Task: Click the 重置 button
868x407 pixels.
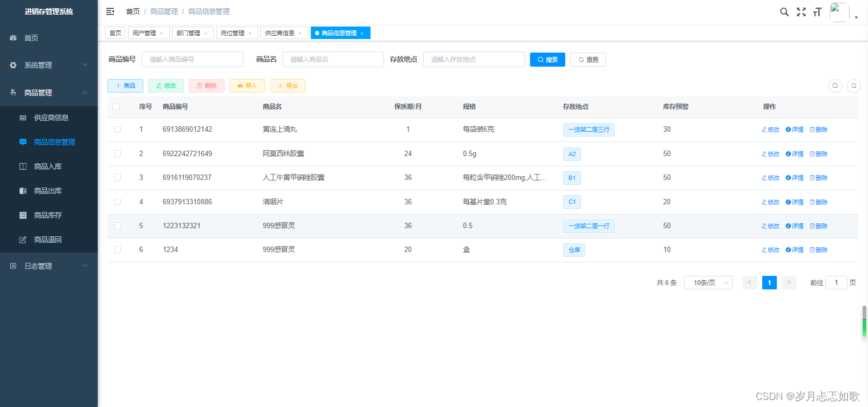Action: [x=588, y=60]
